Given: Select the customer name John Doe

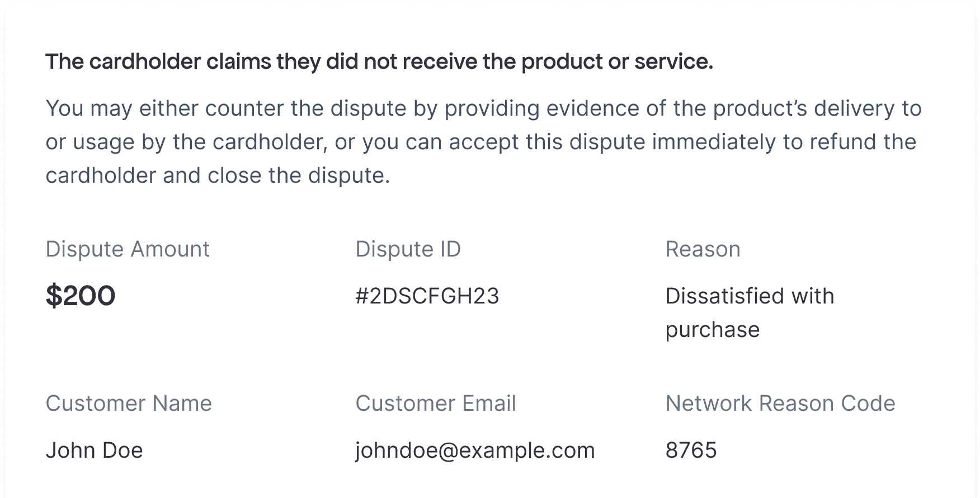Looking at the screenshot, I should coord(94,450).
